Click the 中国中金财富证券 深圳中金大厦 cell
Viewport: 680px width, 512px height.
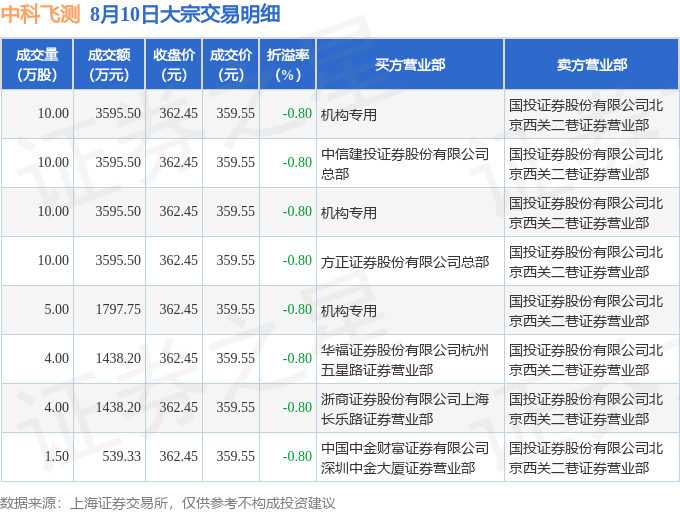tap(410, 457)
